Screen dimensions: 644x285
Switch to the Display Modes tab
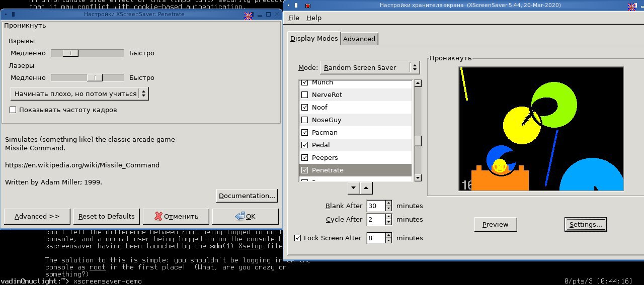[314, 38]
